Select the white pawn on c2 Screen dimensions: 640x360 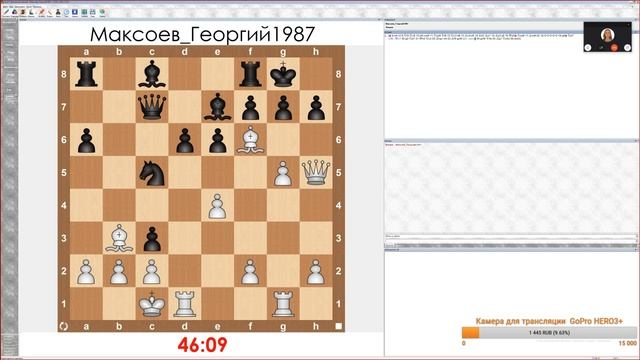(x=152, y=271)
